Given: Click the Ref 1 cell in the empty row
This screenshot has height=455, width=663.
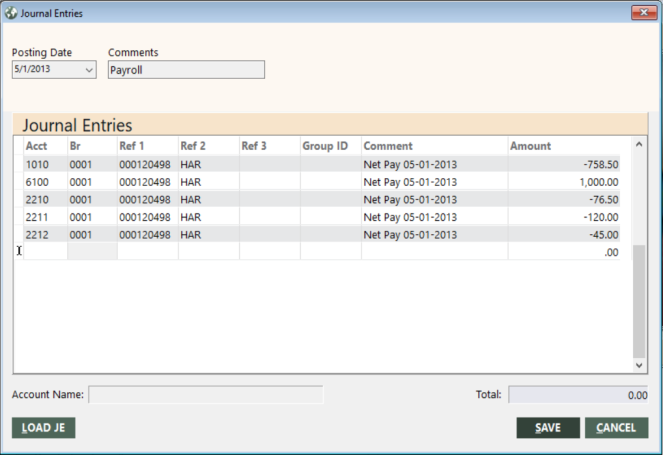Looking at the screenshot, I should (148, 252).
